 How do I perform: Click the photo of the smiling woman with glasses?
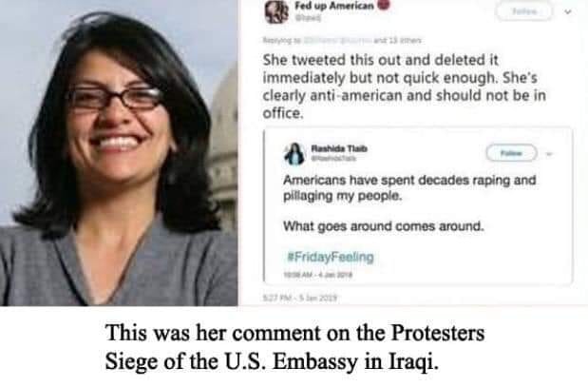119,153
